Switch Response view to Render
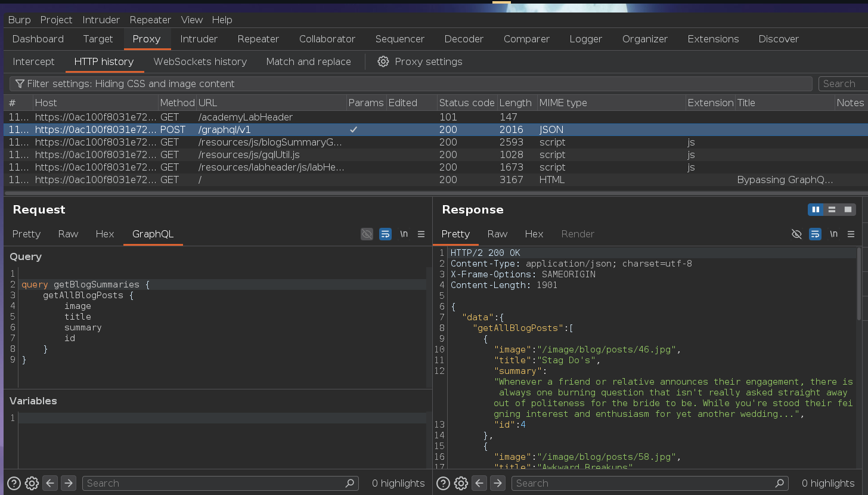The image size is (868, 495). [x=578, y=234]
